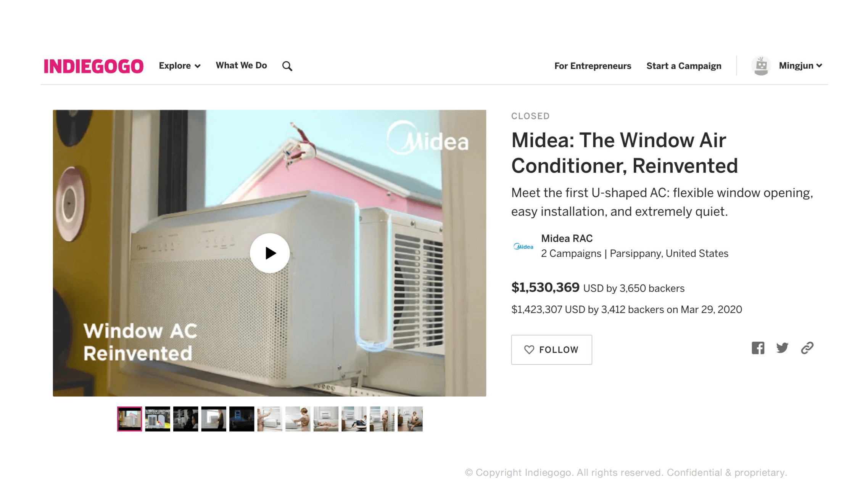Image resolution: width=868 pixels, height=488 pixels.
Task: Select the third gallery thumbnail
Action: 185,419
